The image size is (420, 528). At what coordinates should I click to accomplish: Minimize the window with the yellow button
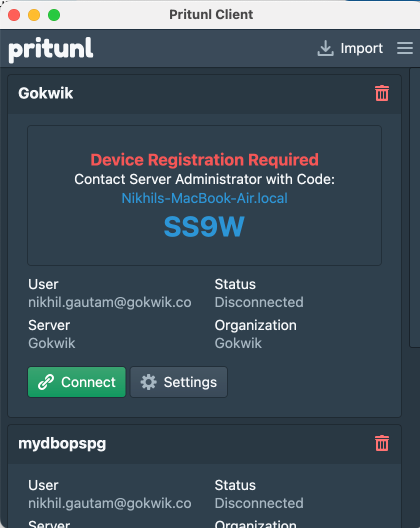[x=34, y=15]
